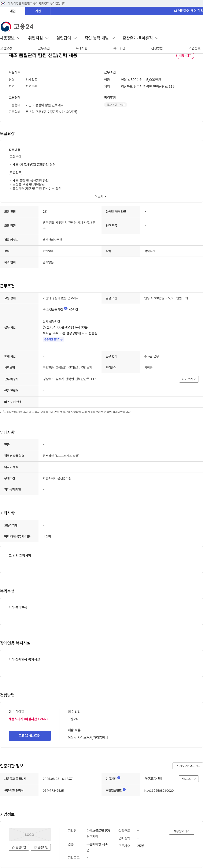Switch to the 개인 tab
Screen dimensions: 203x868
[12, 11]
